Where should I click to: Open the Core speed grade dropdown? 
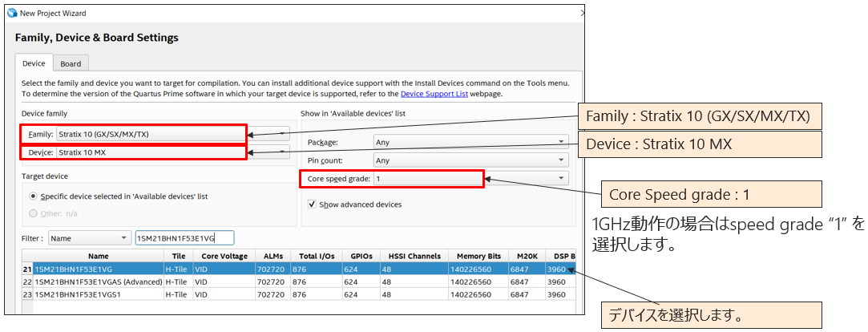coord(561,178)
